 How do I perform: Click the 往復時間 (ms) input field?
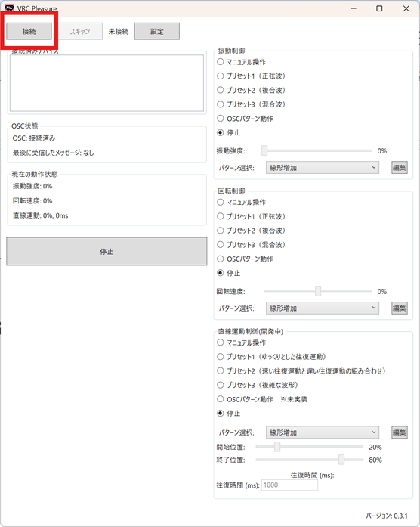289,485
